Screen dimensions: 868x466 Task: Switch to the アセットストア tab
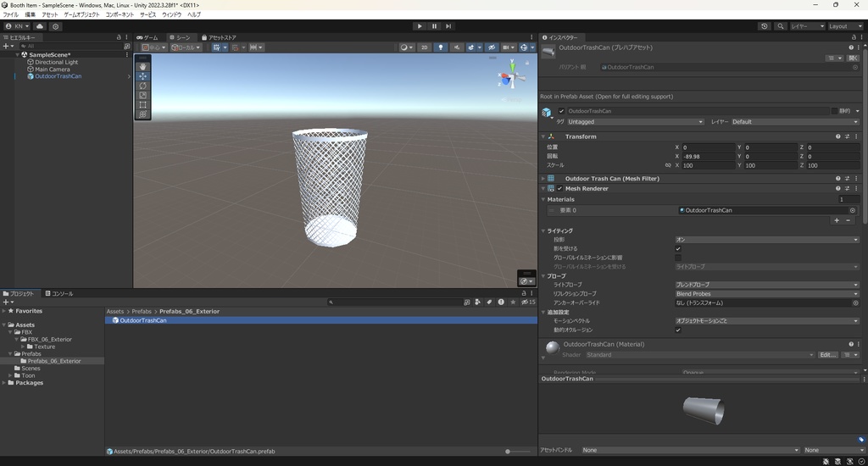(220, 37)
